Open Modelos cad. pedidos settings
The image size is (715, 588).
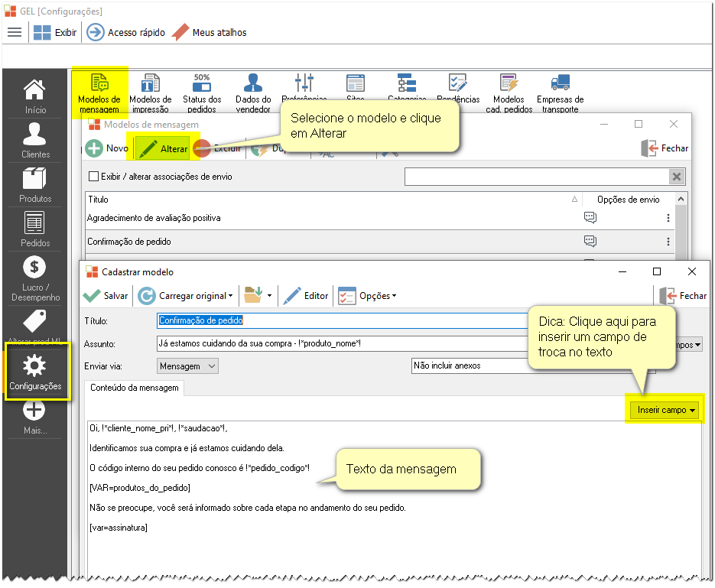click(509, 93)
